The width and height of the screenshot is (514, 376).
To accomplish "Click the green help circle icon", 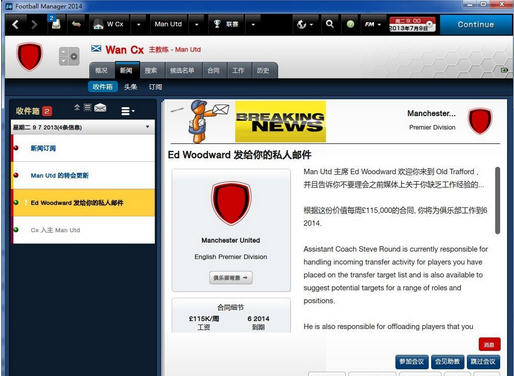I will pos(350,24).
